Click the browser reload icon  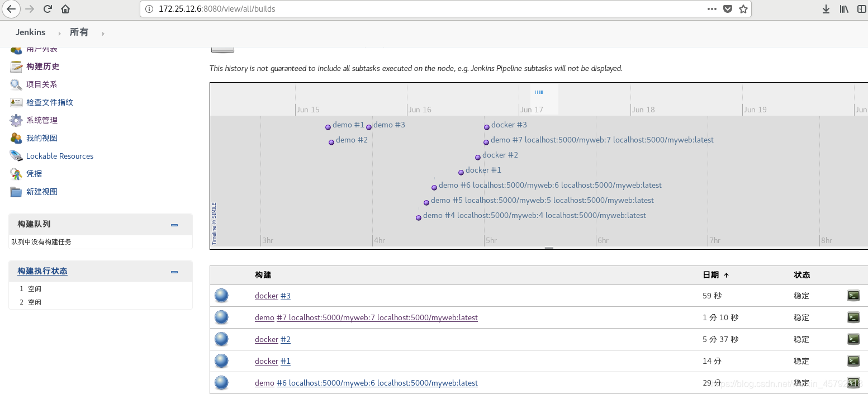[x=48, y=9]
